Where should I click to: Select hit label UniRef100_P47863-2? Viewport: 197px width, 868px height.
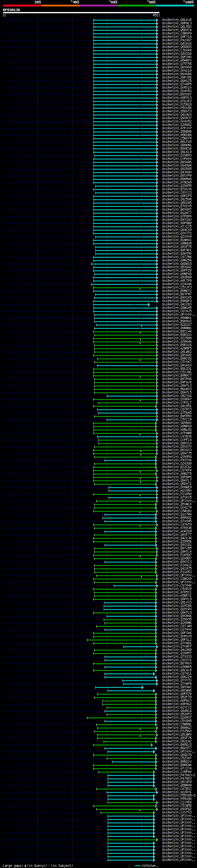(x=179, y=775)
